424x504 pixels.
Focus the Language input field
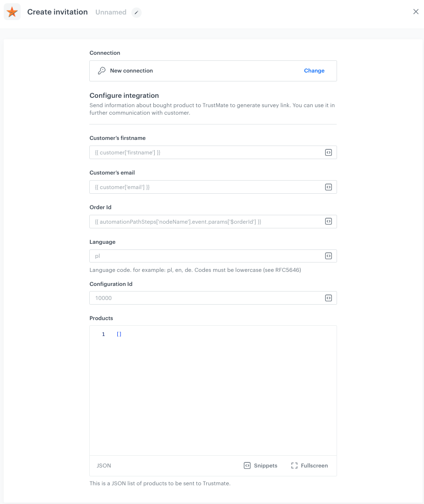[206, 256]
